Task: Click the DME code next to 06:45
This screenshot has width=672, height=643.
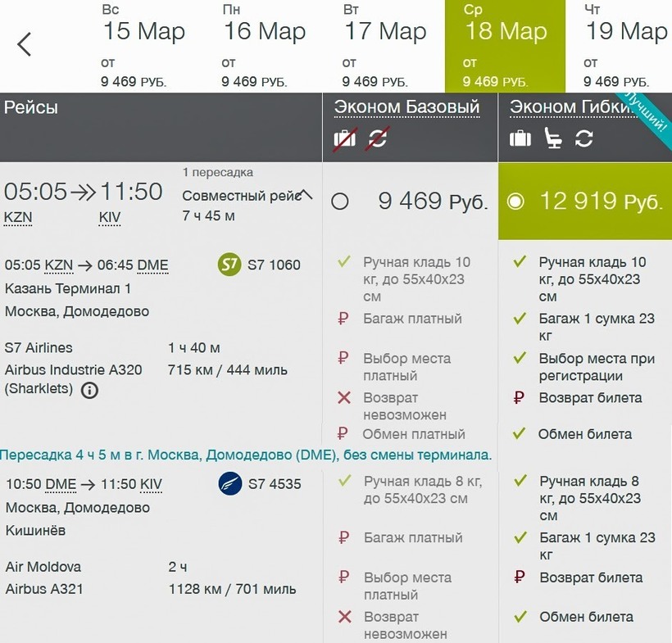Action: [152, 265]
